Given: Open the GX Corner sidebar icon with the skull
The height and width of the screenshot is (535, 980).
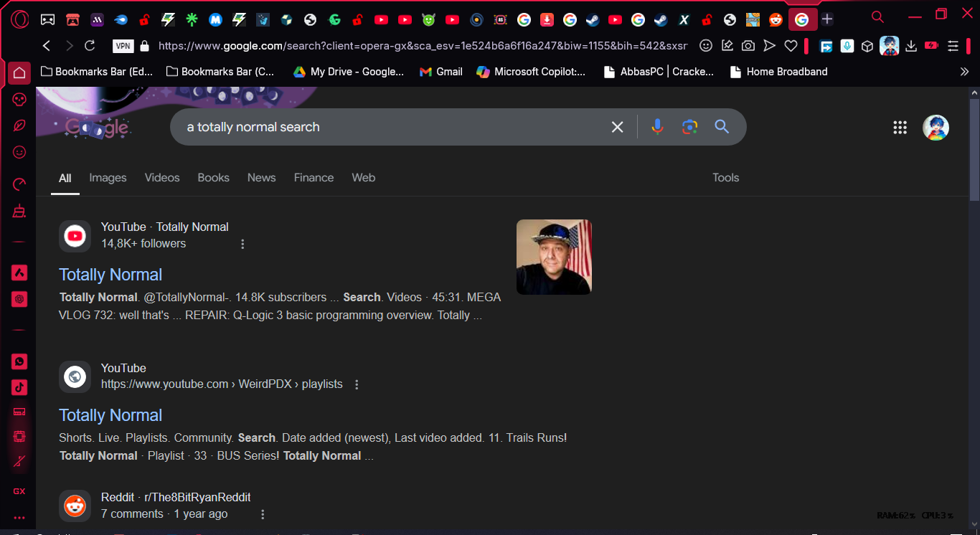Looking at the screenshot, I should (x=19, y=99).
